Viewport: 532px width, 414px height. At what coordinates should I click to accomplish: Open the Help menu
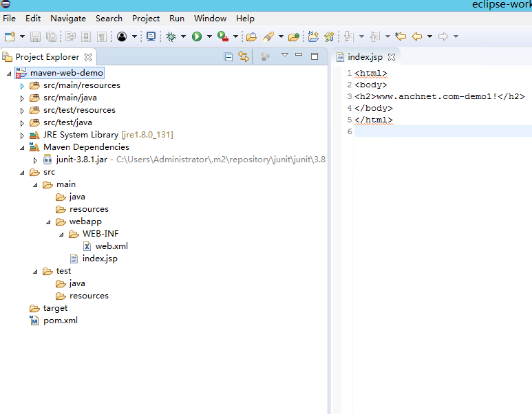click(245, 19)
